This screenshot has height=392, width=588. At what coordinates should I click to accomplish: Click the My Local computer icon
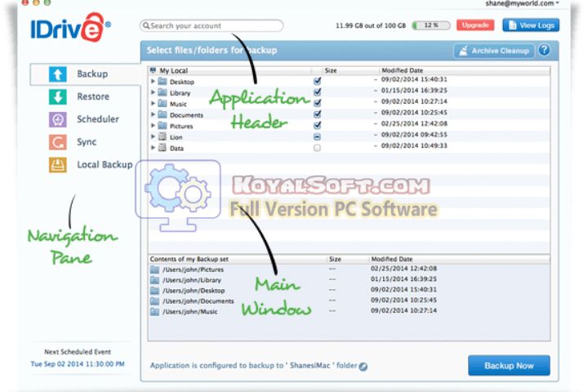(x=153, y=70)
